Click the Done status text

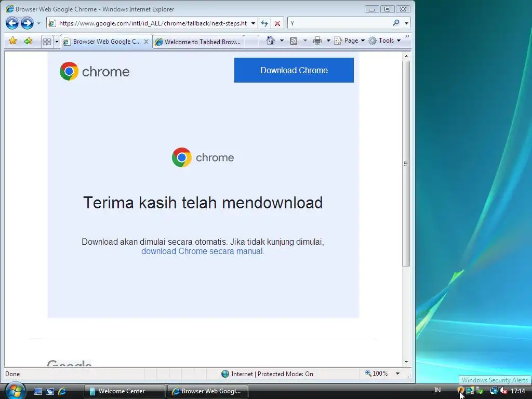click(12, 374)
